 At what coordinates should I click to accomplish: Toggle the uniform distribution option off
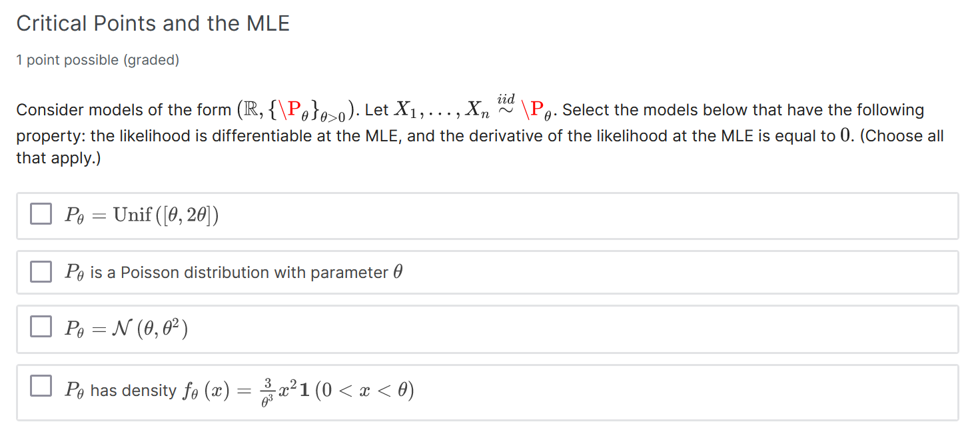(x=41, y=213)
